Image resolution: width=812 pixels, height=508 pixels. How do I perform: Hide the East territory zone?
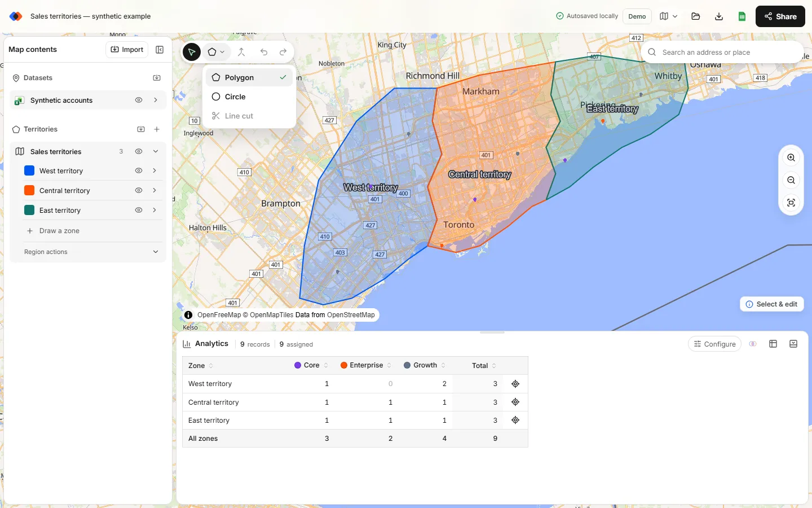[139, 210]
